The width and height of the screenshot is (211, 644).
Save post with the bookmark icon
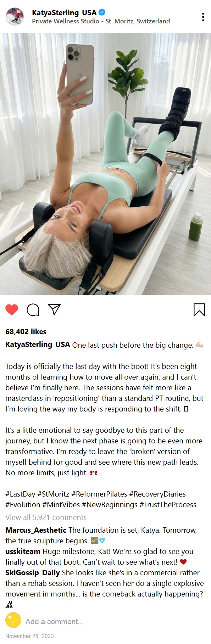pos(199,309)
